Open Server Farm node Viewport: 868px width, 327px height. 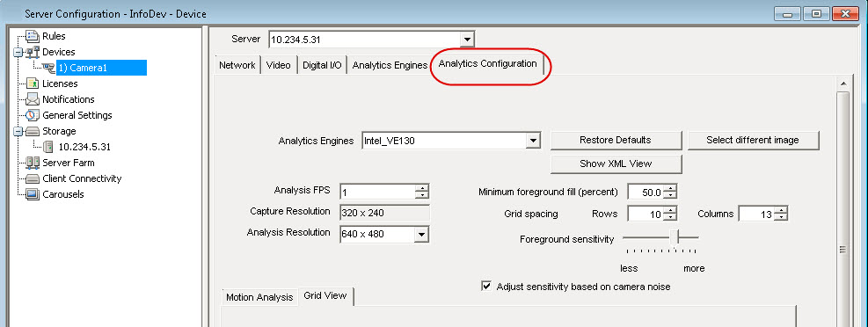68,163
